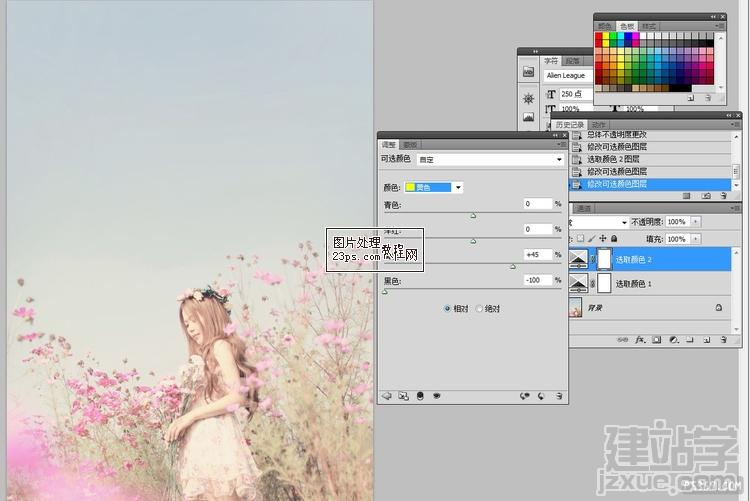This screenshot has height=501, width=750.
Task: Open the 填充 fill slider arrow
Action: [695, 238]
